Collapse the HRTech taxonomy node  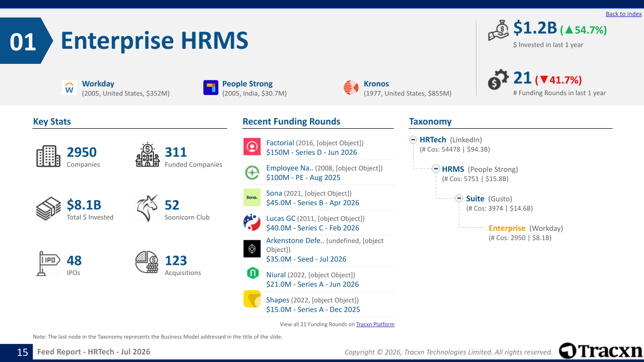[413, 140]
